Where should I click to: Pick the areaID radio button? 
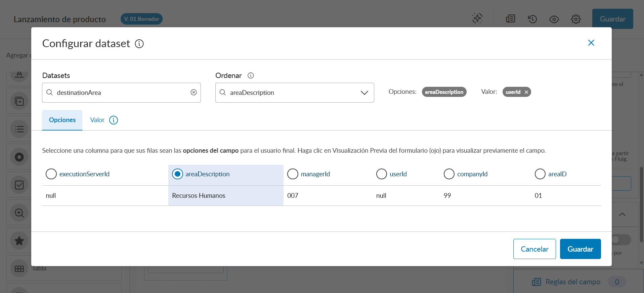[x=540, y=174]
